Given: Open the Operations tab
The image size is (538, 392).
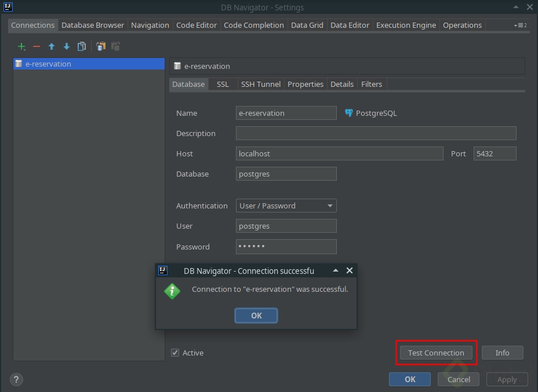Looking at the screenshot, I should pos(462,25).
